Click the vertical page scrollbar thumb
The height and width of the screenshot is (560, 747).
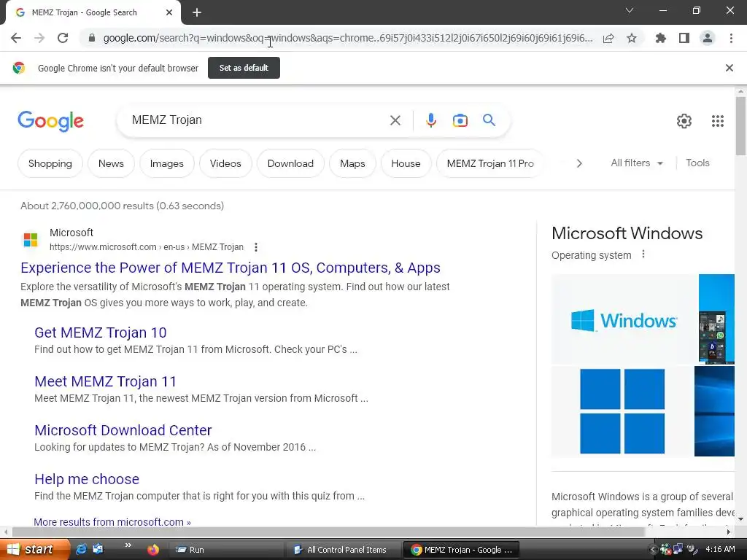(740, 125)
